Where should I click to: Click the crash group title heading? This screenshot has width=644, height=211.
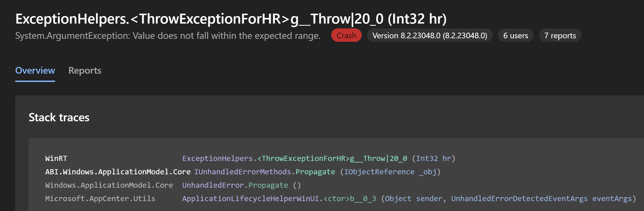232,19
